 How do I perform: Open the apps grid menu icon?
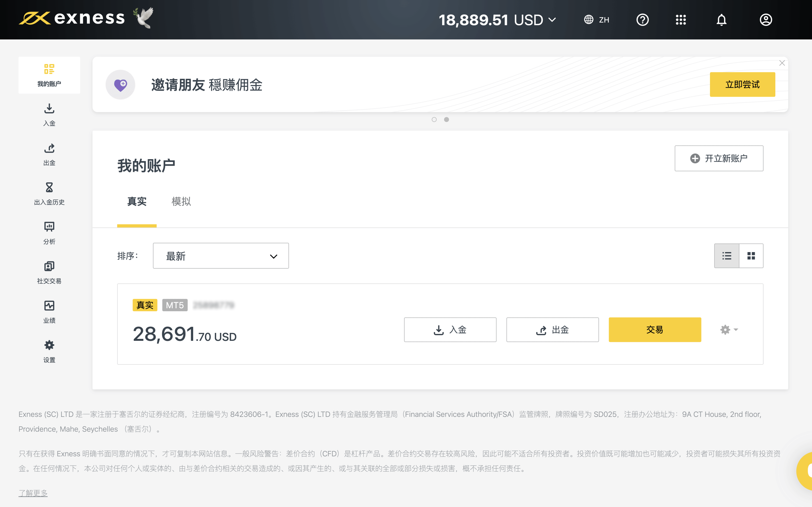680,20
